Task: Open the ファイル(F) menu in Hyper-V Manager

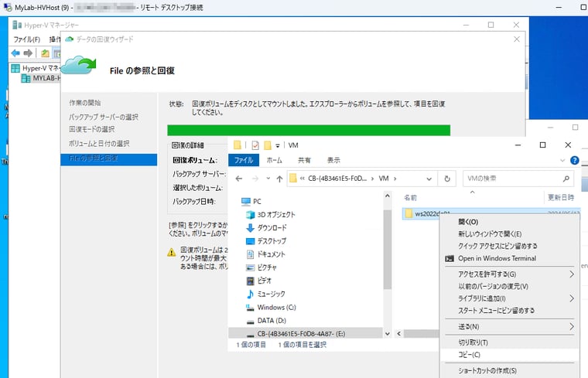Action: tap(26, 39)
